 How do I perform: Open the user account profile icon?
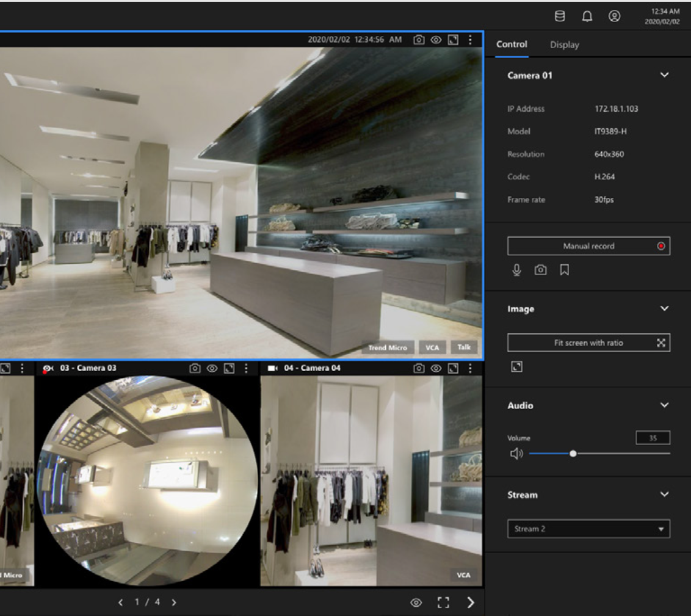615,17
